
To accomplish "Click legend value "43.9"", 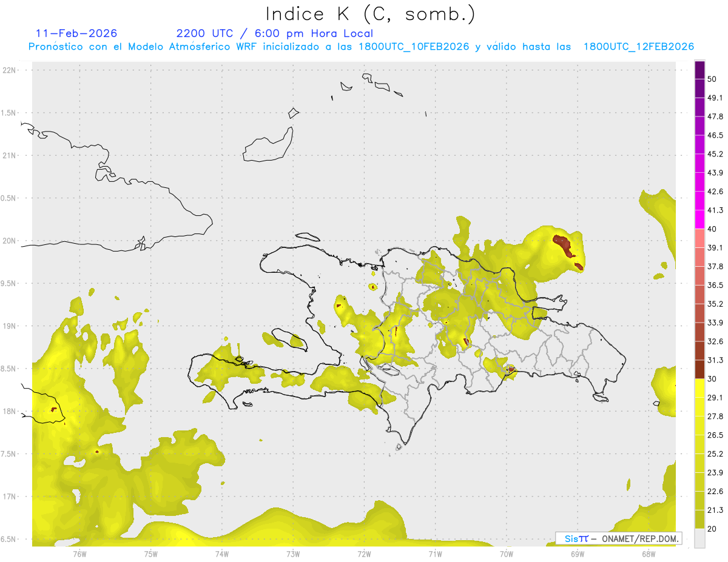I will [x=715, y=173].
